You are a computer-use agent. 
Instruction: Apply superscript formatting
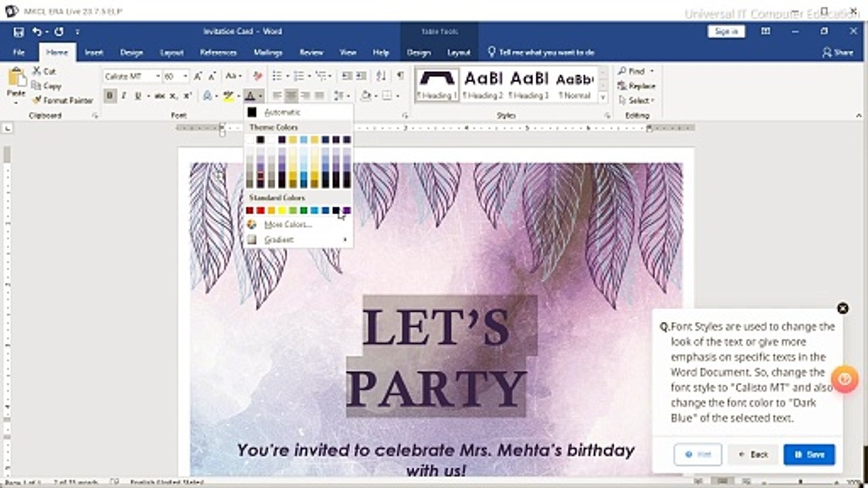pyautogui.click(x=188, y=96)
